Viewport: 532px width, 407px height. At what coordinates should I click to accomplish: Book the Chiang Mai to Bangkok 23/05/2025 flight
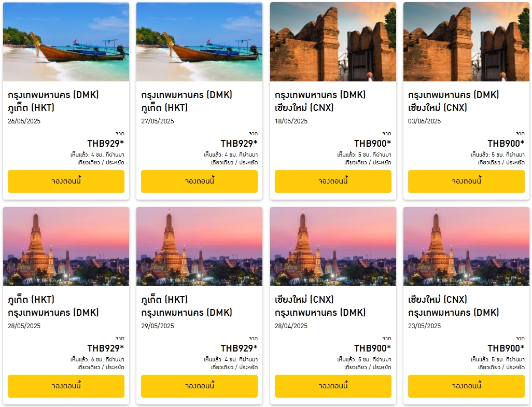pyautogui.click(x=466, y=386)
